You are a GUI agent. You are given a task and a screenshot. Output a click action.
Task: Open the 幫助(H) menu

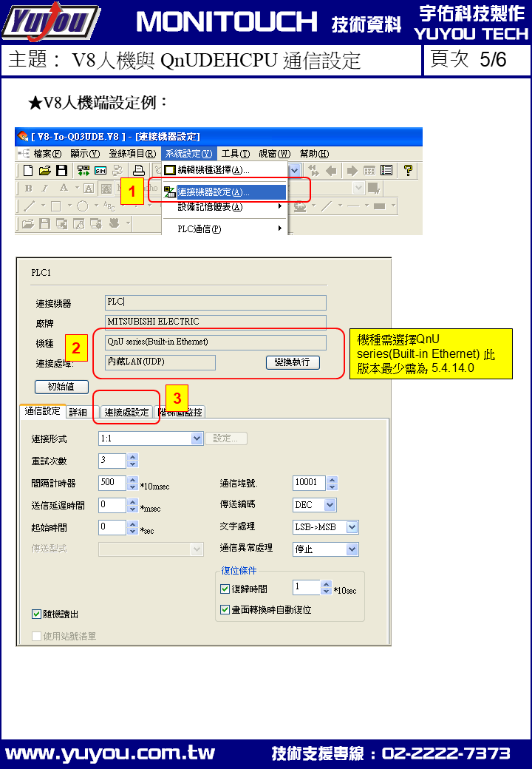tap(315, 154)
